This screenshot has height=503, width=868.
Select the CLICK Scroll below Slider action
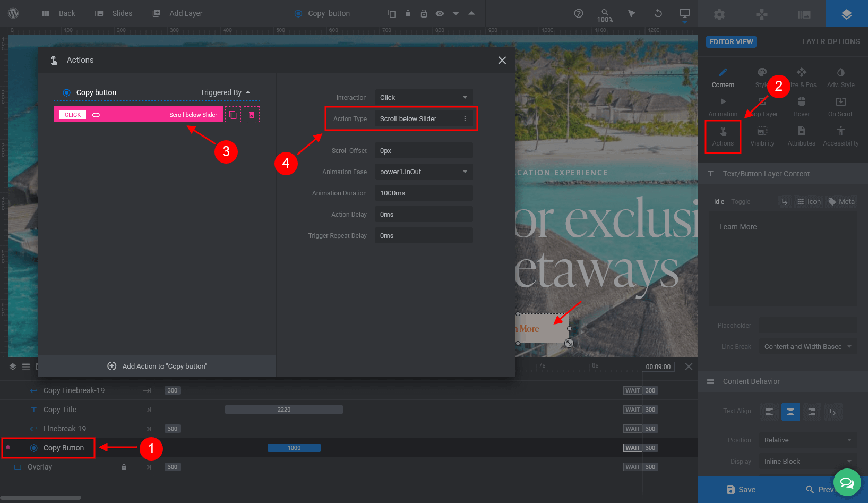click(x=138, y=115)
